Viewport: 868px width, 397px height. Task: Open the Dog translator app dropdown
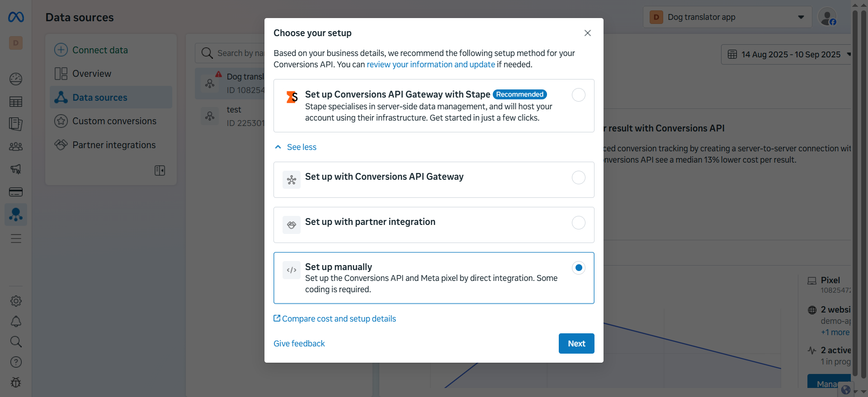[727, 17]
